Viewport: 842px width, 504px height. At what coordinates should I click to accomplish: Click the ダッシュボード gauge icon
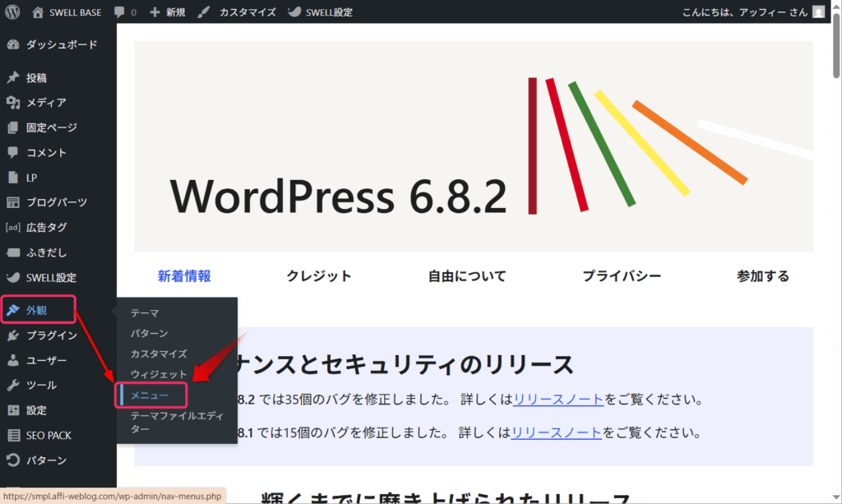tap(13, 44)
